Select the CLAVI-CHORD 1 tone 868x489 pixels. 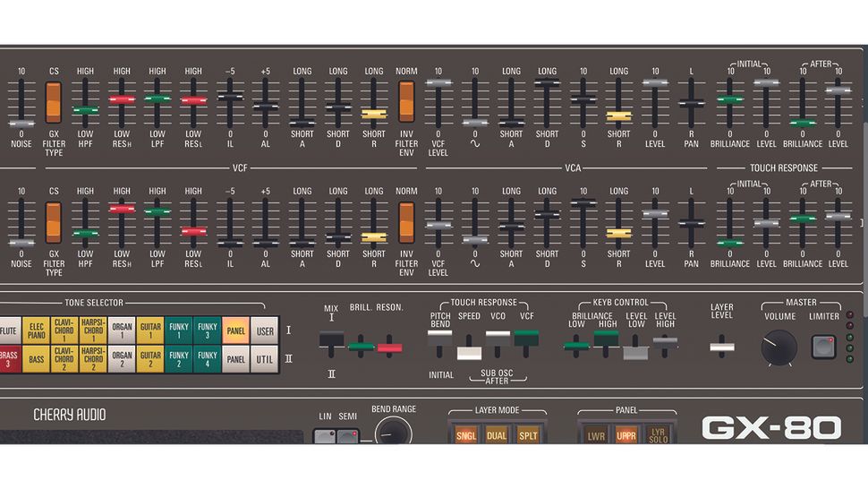click(64, 330)
